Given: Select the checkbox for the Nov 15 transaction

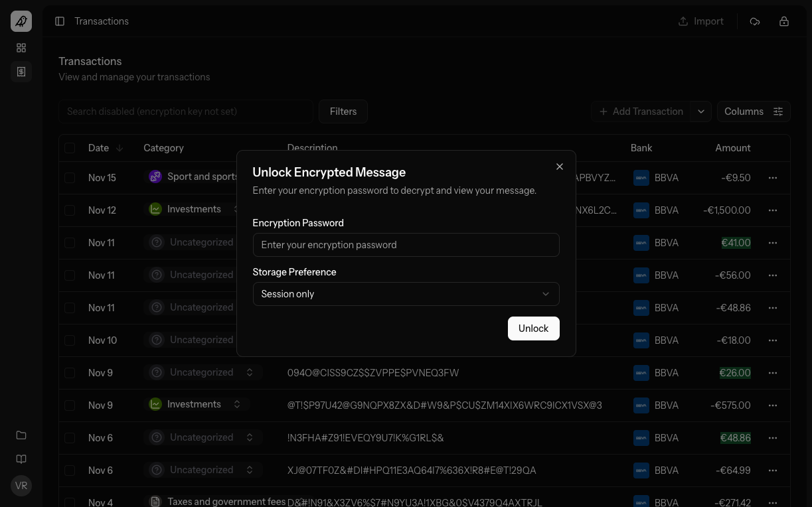Looking at the screenshot, I should click(x=70, y=178).
